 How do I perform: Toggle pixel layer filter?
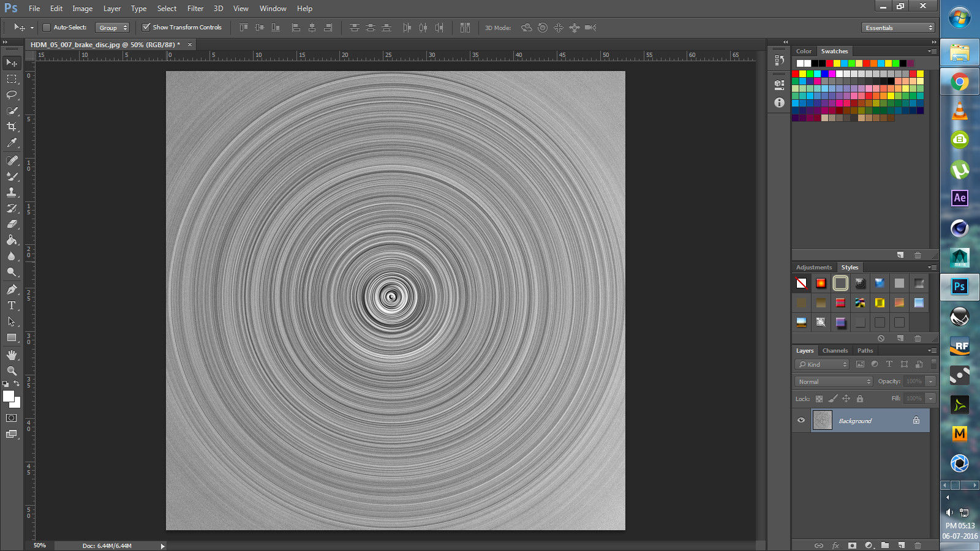click(860, 364)
